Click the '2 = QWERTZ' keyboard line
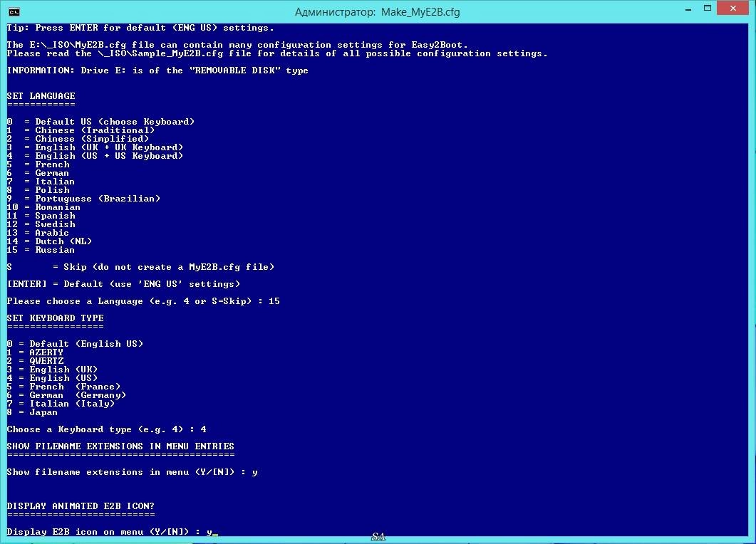The width and height of the screenshot is (756, 544). coord(35,361)
